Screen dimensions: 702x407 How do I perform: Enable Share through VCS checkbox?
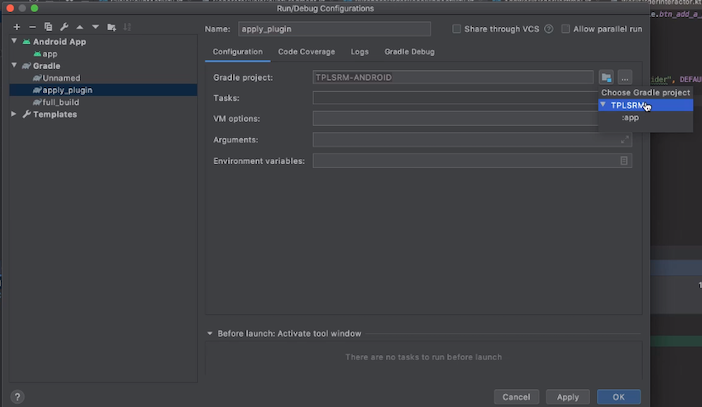click(x=457, y=29)
